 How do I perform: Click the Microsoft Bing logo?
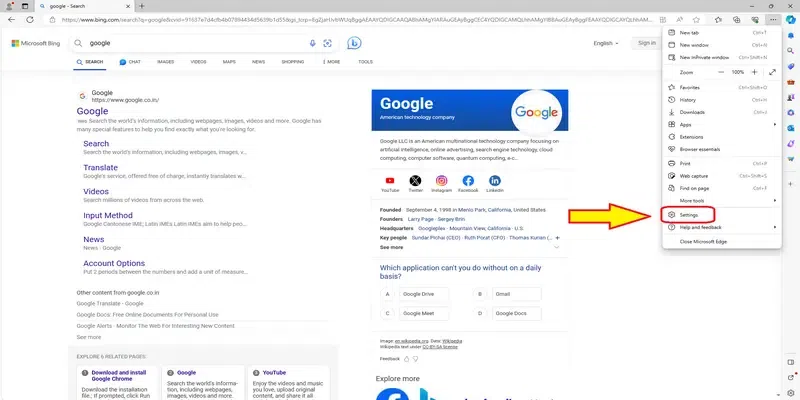click(36, 43)
